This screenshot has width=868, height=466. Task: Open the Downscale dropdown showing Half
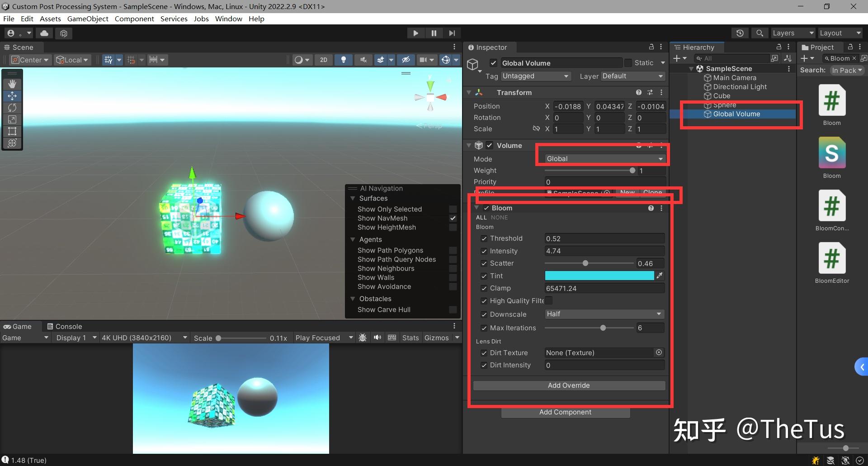(x=604, y=314)
